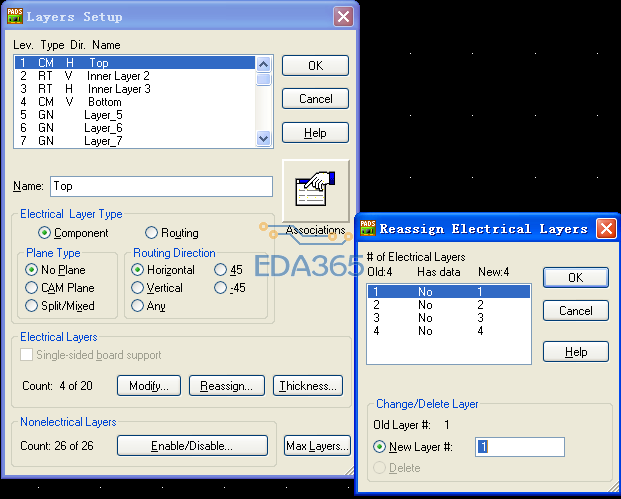621x499 pixels.
Task: Select layer row 4 Bottom
Action: click(135, 102)
